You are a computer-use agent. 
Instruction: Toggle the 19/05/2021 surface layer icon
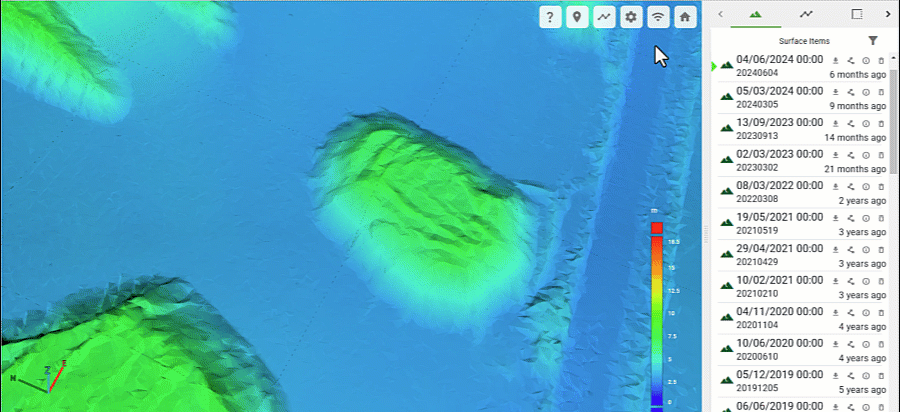point(727,221)
